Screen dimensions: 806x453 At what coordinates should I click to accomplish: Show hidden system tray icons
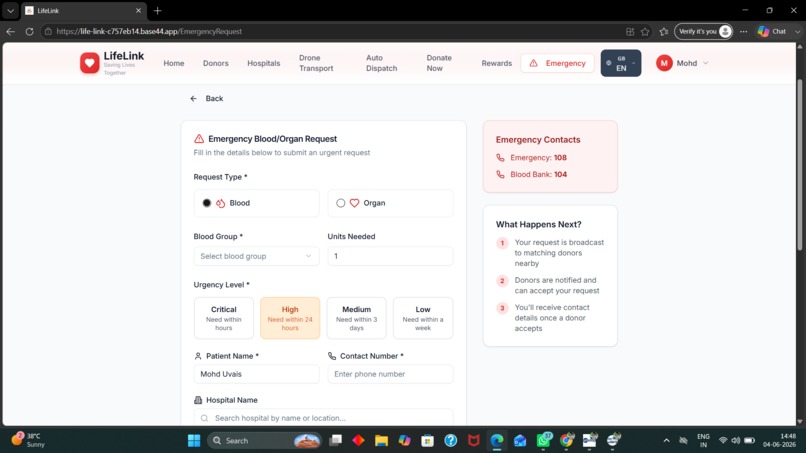click(x=666, y=441)
